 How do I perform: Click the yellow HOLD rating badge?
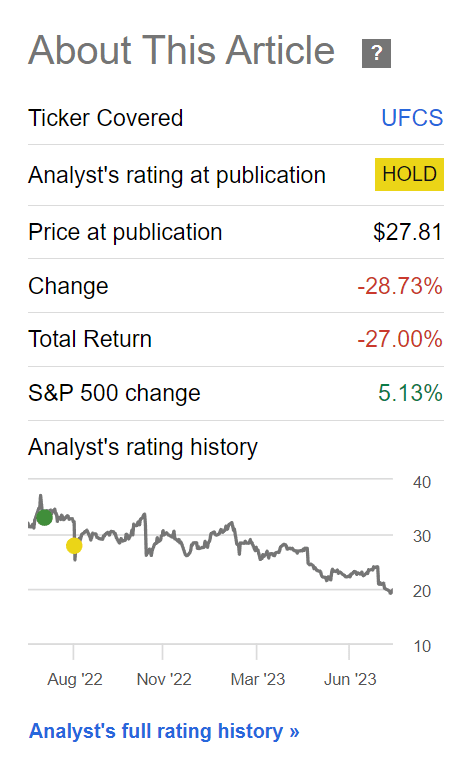tap(409, 174)
